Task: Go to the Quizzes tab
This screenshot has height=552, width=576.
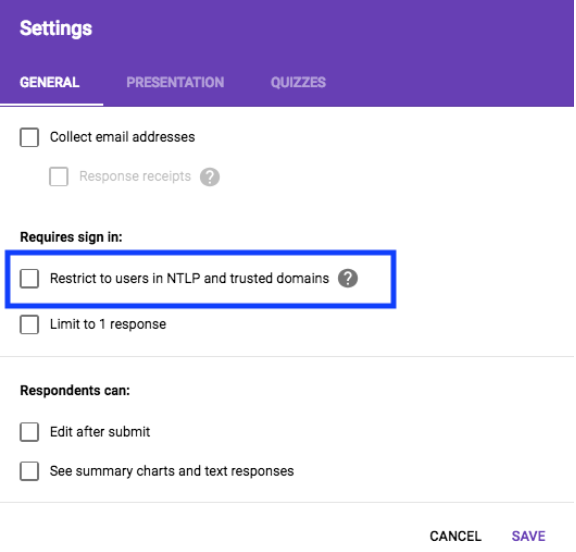Action: click(298, 82)
